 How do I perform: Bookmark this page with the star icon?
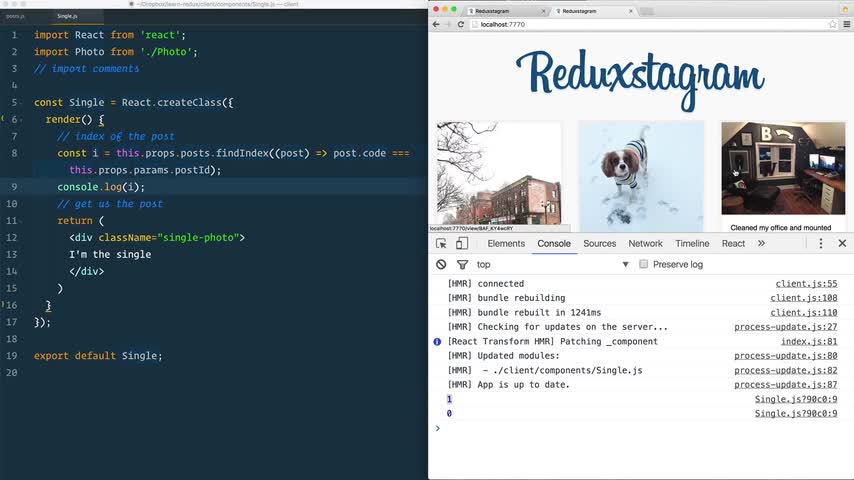click(832, 25)
